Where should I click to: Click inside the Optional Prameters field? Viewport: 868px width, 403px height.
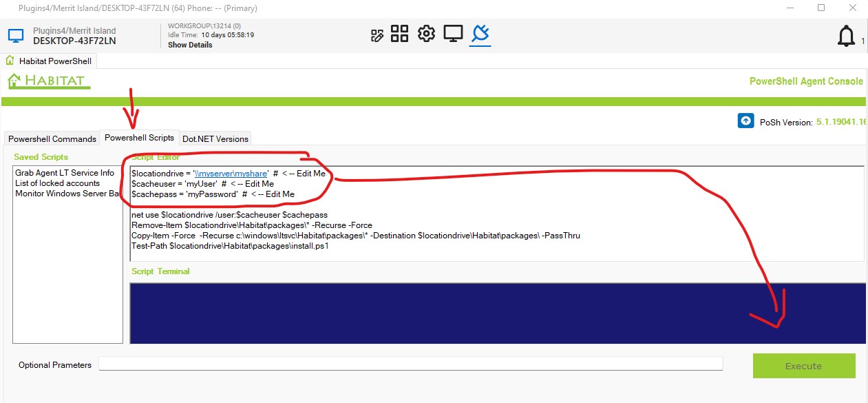pyautogui.click(x=410, y=363)
